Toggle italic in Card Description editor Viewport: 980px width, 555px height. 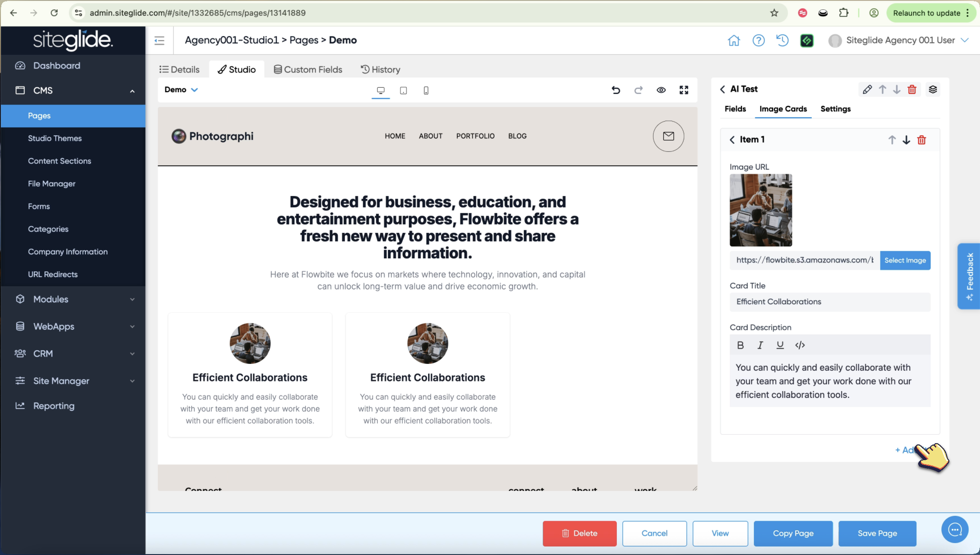tap(760, 345)
